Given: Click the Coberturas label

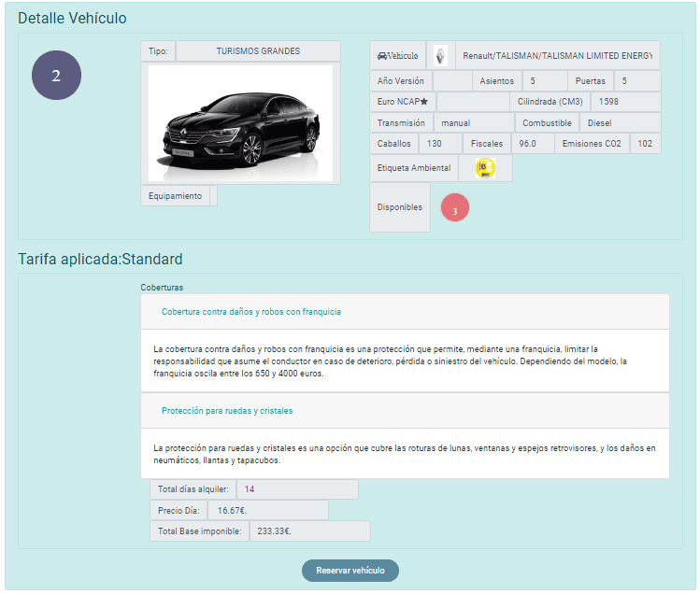Looking at the screenshot, I should click(x=162, y=288).
